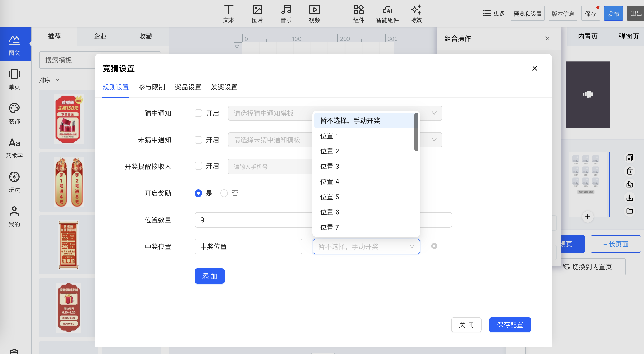Click the 音乐 music icon
644x354 pixels.
coord(286,14)
